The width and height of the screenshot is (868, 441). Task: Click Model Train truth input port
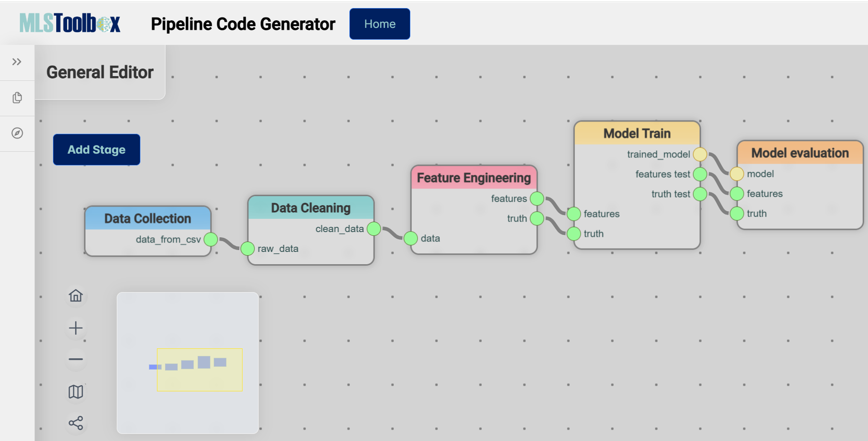[x=574, y=233]
